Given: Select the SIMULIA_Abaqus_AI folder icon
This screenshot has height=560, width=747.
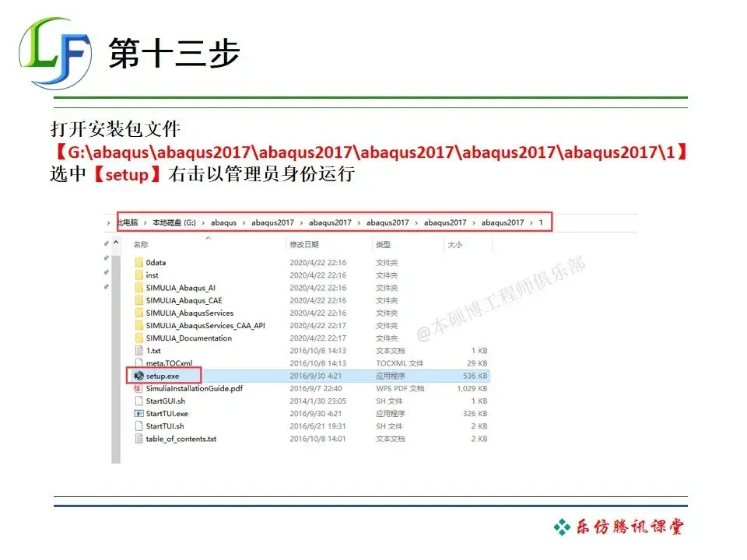Looking at the screenshot, I should pyautogui.click(x=139, y=288).
